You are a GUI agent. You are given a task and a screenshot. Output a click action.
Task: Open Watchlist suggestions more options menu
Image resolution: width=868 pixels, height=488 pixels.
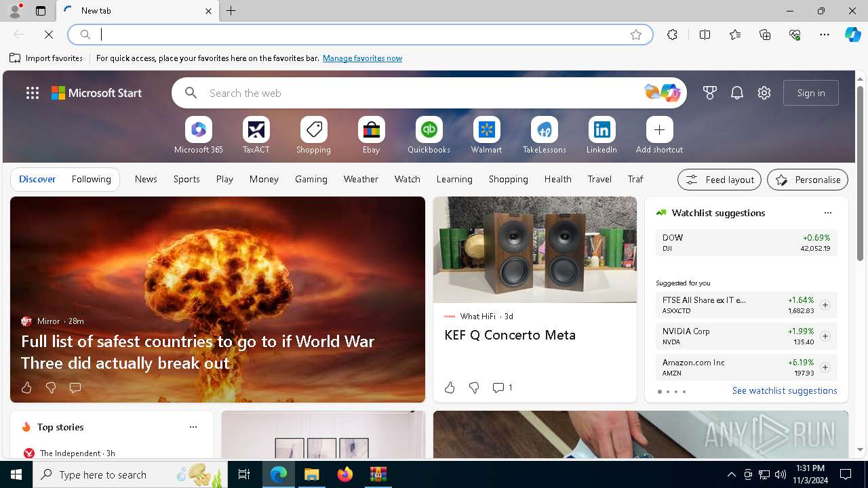[827, 213]
